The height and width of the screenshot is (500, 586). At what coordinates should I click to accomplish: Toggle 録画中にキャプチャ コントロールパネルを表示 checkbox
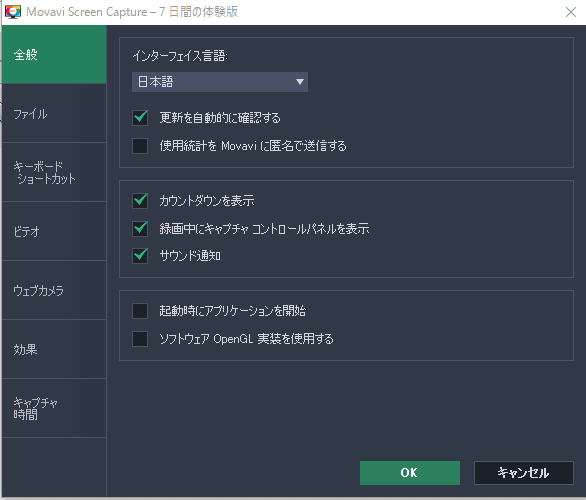[140, 228]
